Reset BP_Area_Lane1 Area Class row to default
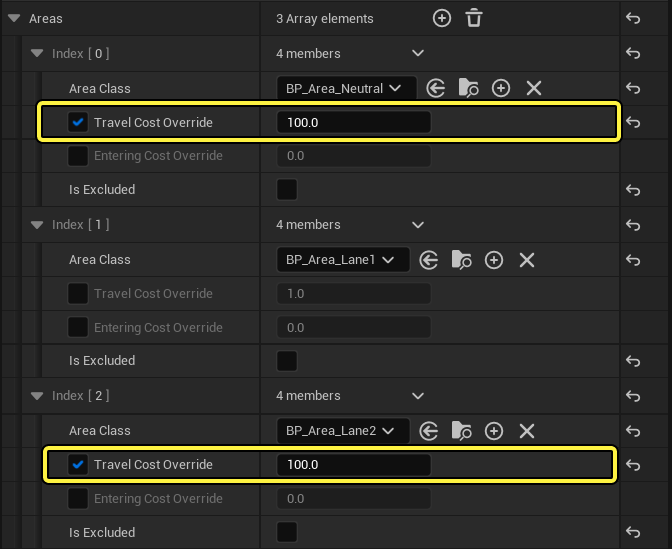The image size is (672, 549). [633, 260]
